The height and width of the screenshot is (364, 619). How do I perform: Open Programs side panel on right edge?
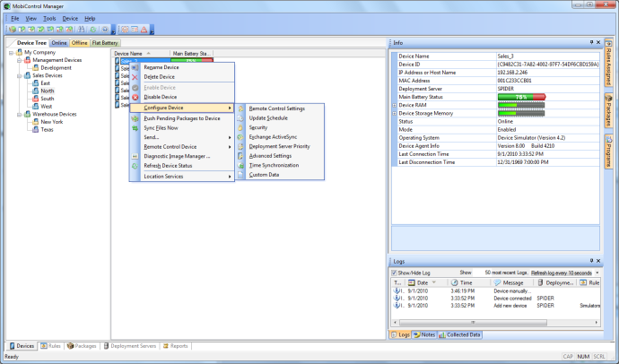click(608, 152)
